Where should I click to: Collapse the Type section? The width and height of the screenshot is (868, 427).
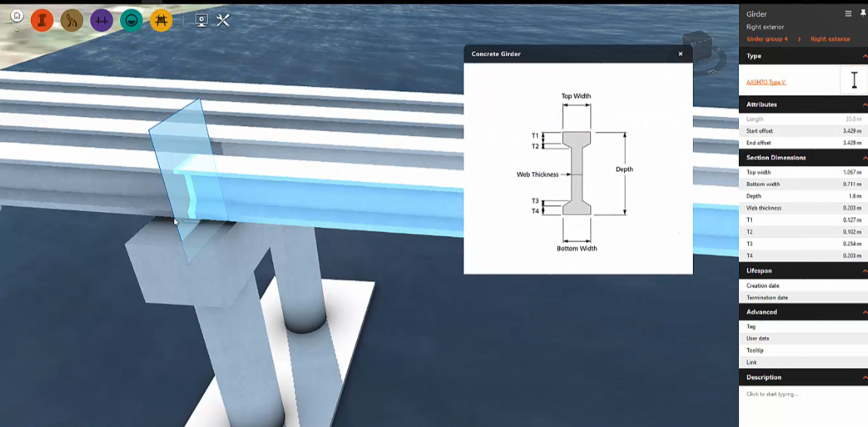pos(864,56)
